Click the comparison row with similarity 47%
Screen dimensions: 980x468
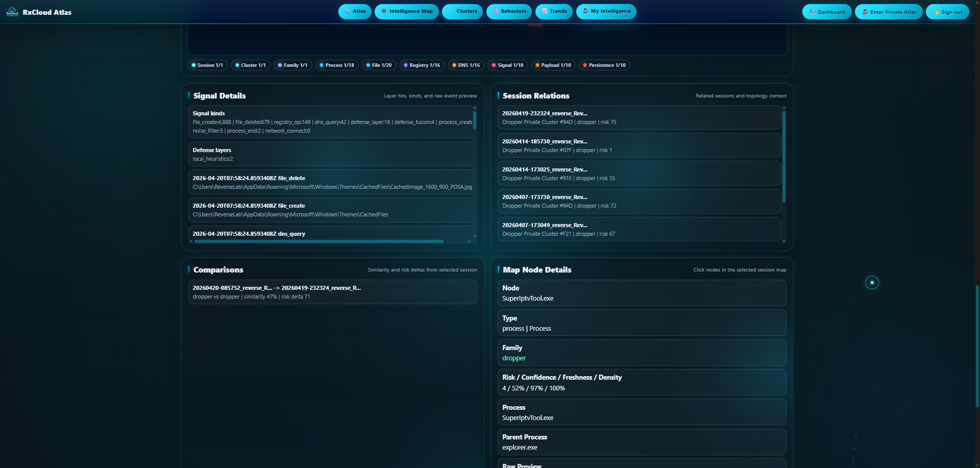(x=332, y=292)
